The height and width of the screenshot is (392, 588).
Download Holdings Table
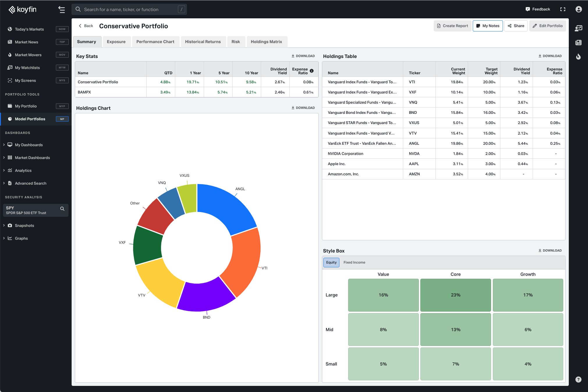pos(550,56)
